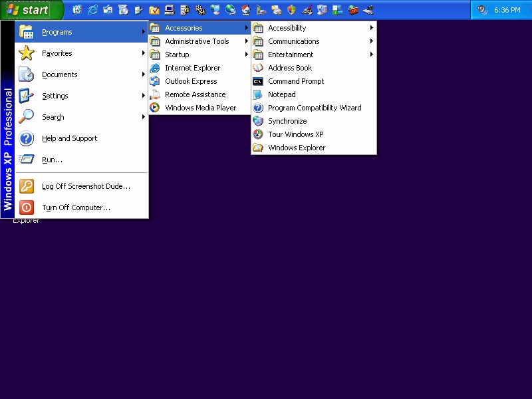
Task: Start Tour Windows XP
Action: [295, 134]
